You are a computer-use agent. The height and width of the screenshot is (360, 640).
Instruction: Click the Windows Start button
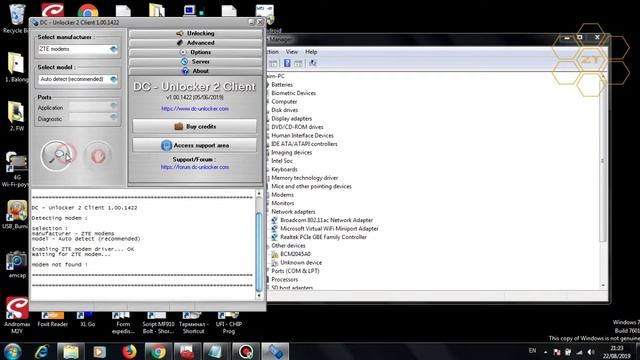(13, 351)
